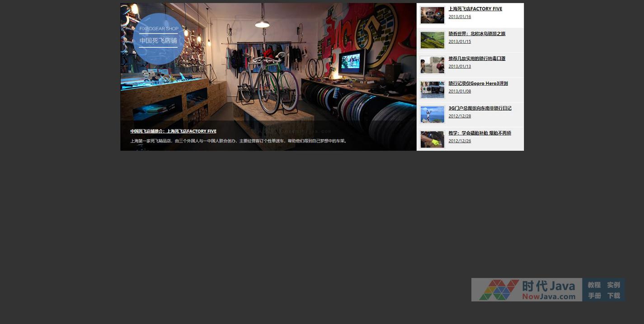Click the NowJava colorful triangle logo
Image resolution: width=644 pixels, height=324 pixels.
coord(499,290)
